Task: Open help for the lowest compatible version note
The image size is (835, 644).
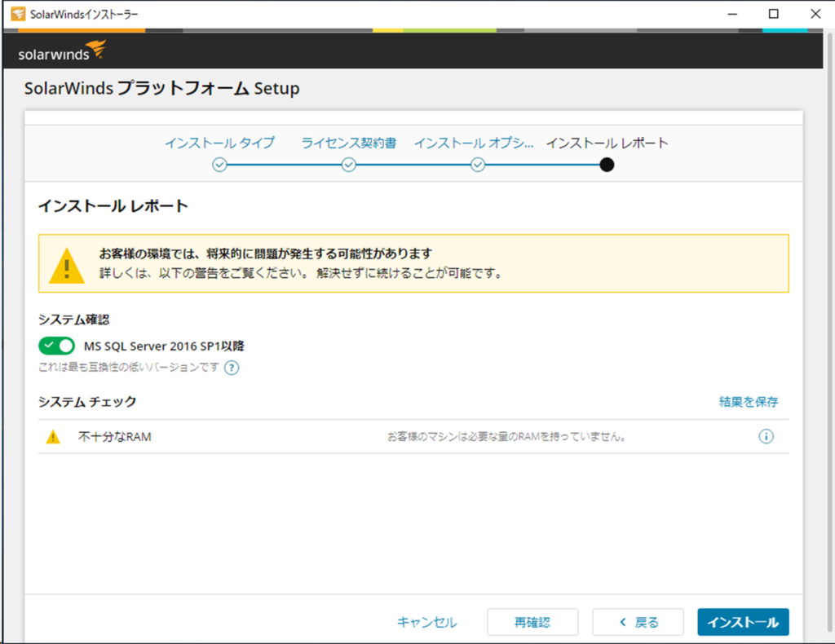Action: click(232, 368)
